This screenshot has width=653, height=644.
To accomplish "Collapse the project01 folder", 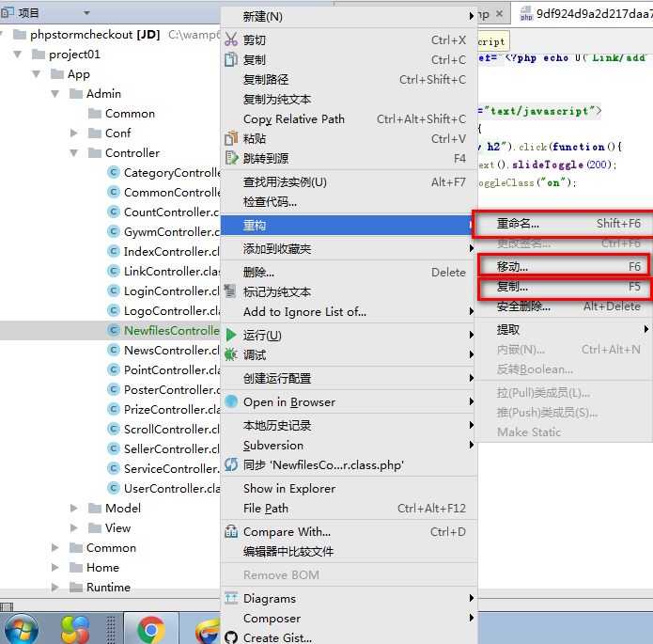I will point(18,55).
